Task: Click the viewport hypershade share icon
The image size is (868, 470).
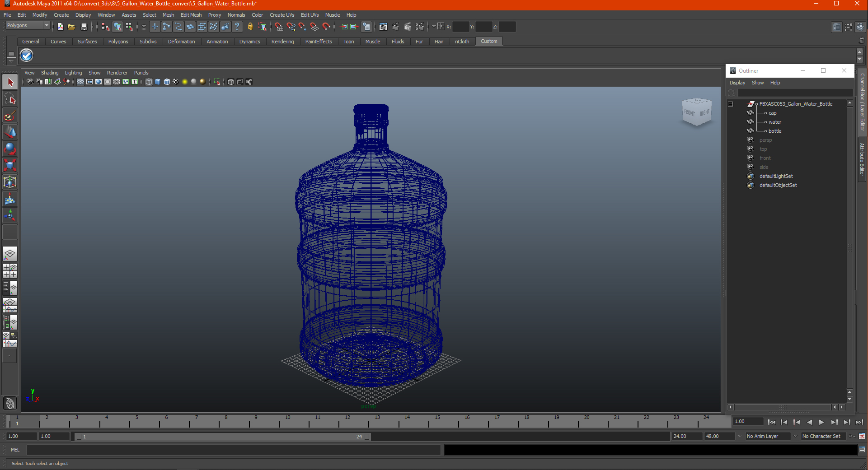Action: coord(249,82)
